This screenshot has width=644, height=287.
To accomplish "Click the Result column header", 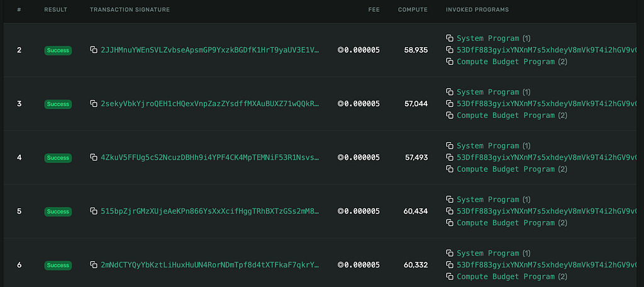I will (56, 9).
